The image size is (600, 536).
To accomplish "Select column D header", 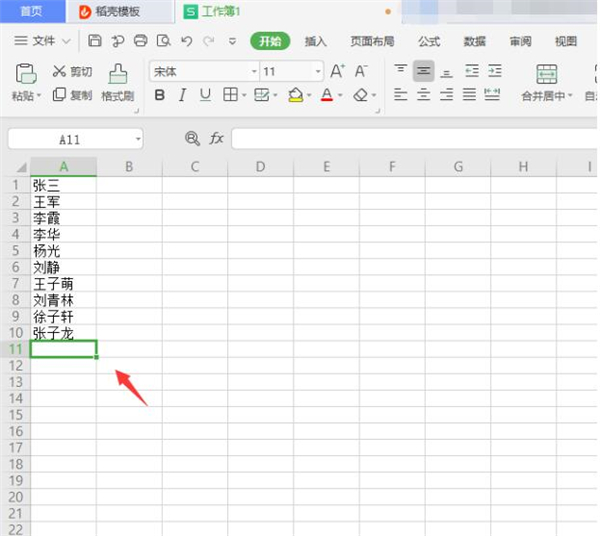I will click(260, 166).
